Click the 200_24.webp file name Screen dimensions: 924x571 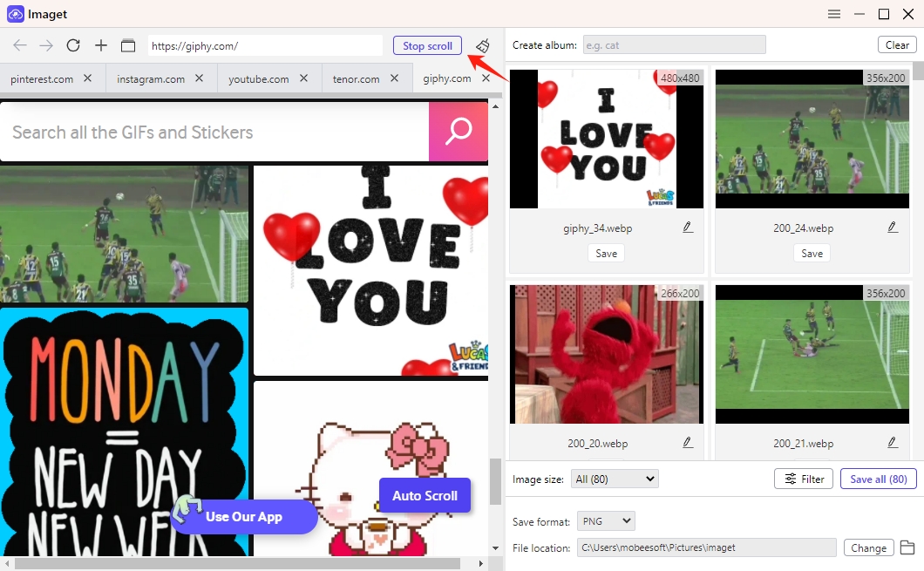click(803, 228)
